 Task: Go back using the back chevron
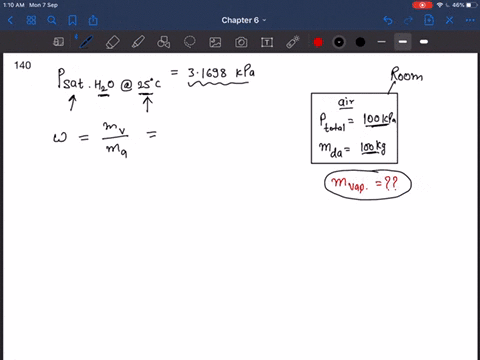tap(10, 20)
